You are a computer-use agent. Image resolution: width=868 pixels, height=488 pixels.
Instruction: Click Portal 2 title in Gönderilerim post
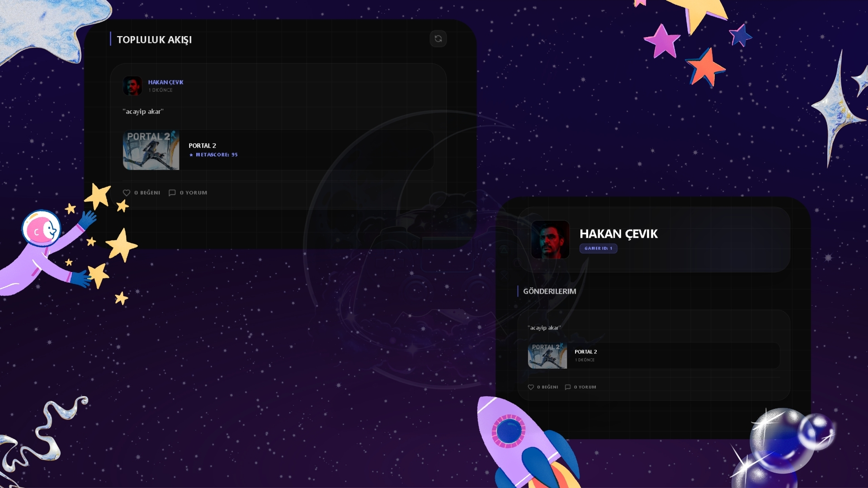click(x=585, y=352)
